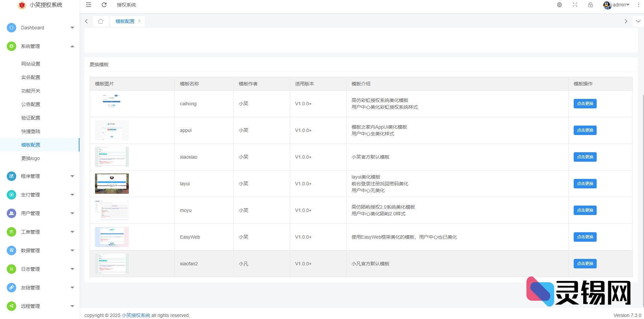Image resolution: width=644 pixels, height=319 pixels.
Task: Close the 模板配置 tab
Action: [x=139, y=21]
